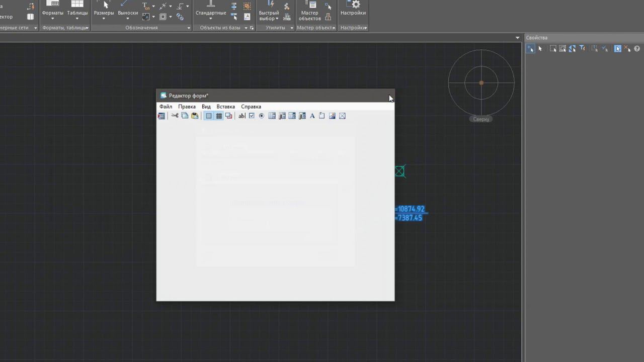
Task: Click the Paste clipboard icon in form editor
Action: (x=195, y=116)
